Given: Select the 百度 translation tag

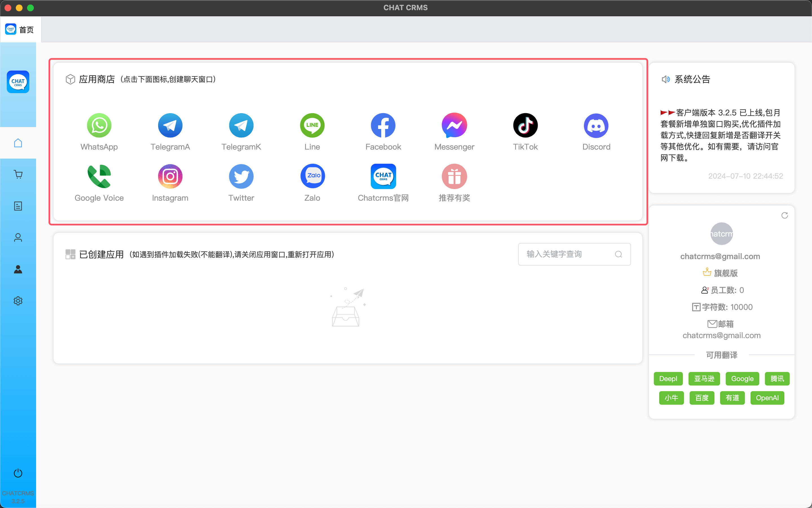Looking at the screenshot, I should (702, 398).
